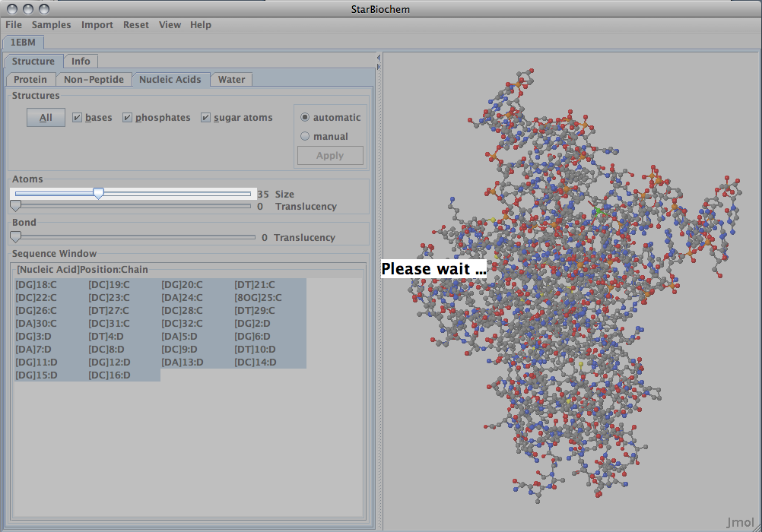This screenshot has width=762, height=532.
Task: Choose the automatic radio option
Action: point(306,118)
